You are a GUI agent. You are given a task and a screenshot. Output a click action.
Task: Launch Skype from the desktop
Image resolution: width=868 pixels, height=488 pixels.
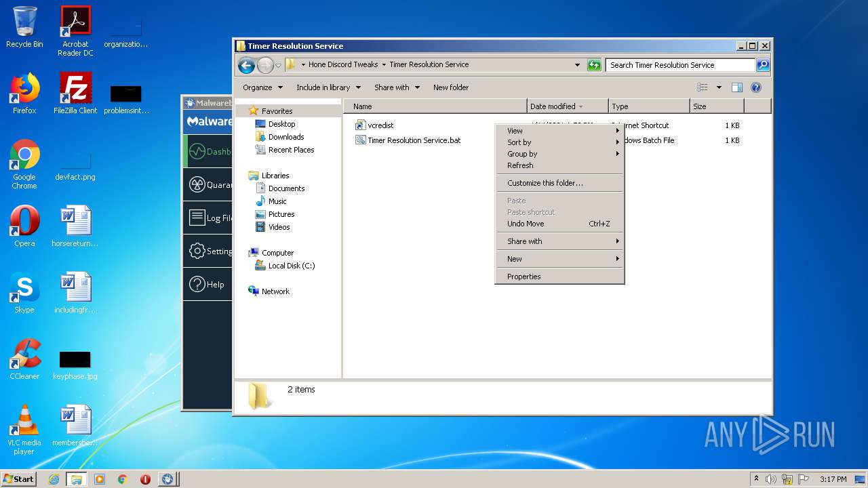[x=24, y=293]
